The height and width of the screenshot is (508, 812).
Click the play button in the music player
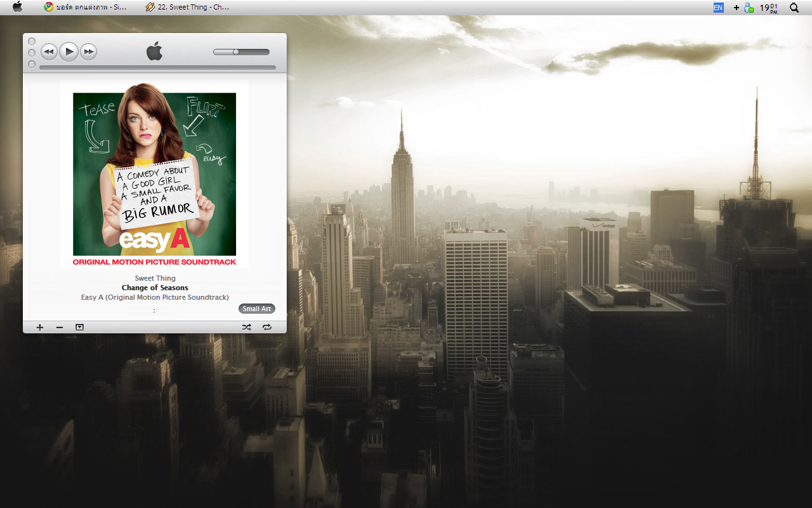(69, 51)
